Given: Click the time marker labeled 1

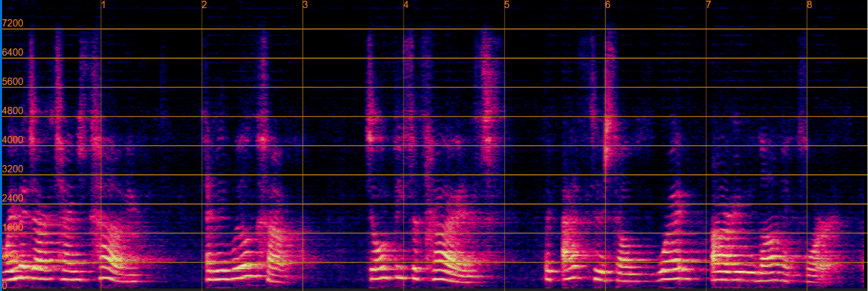Looking at the screenshot, I should pyautogui.click(x=104, y=5).
